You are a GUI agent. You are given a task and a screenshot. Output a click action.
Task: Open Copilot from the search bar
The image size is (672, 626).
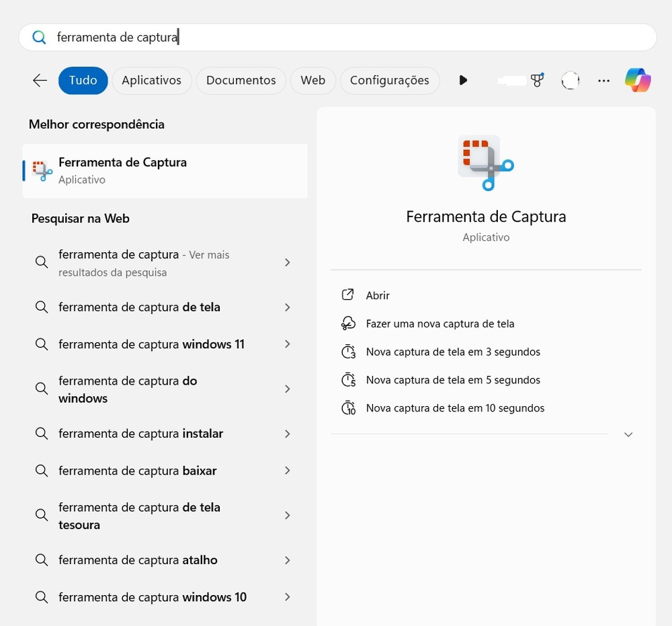pos(637,79)
